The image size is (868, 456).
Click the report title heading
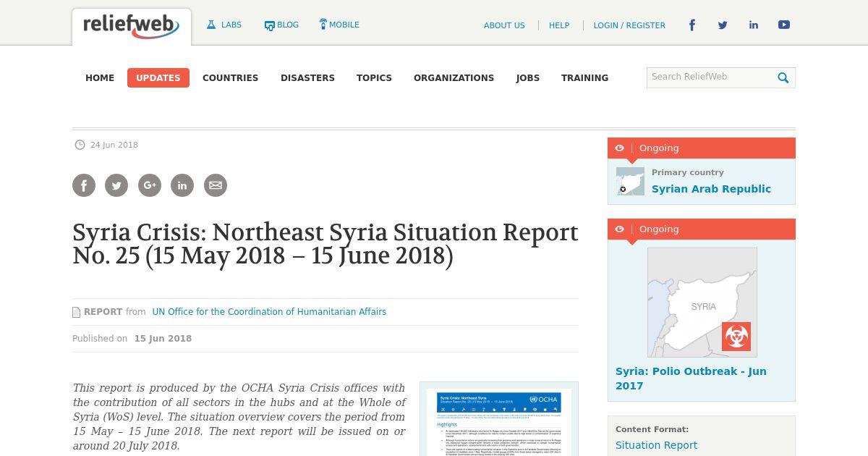(x=325, y=244)
